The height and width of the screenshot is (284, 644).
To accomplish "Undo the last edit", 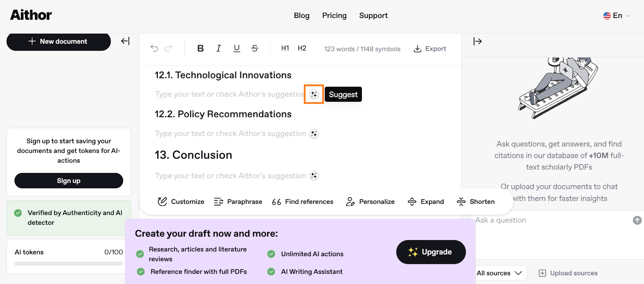I will (154, 48).
